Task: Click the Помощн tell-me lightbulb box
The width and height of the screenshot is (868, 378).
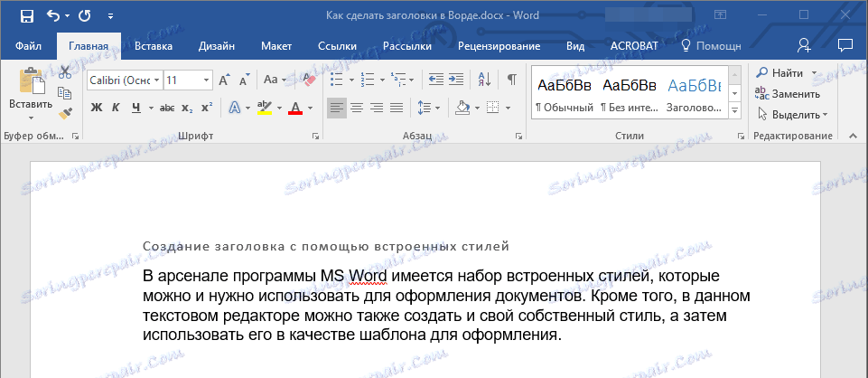Action: [710, 46]
